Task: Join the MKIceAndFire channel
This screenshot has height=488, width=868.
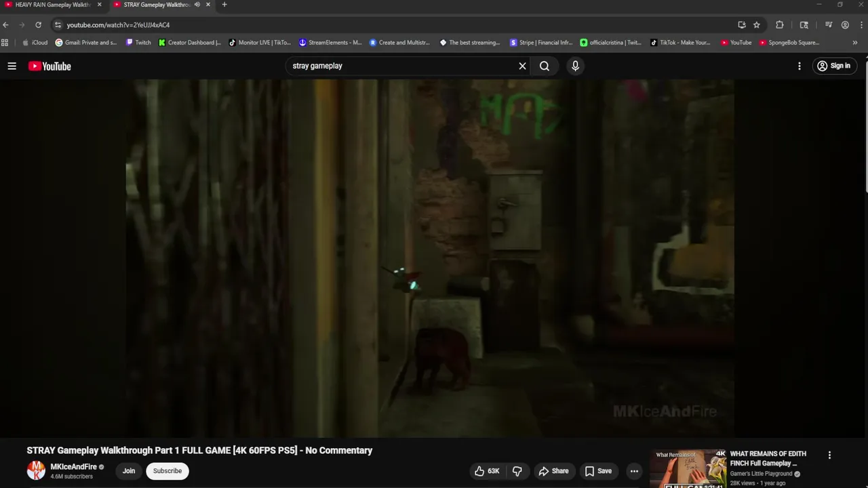Action: [129, 471]
